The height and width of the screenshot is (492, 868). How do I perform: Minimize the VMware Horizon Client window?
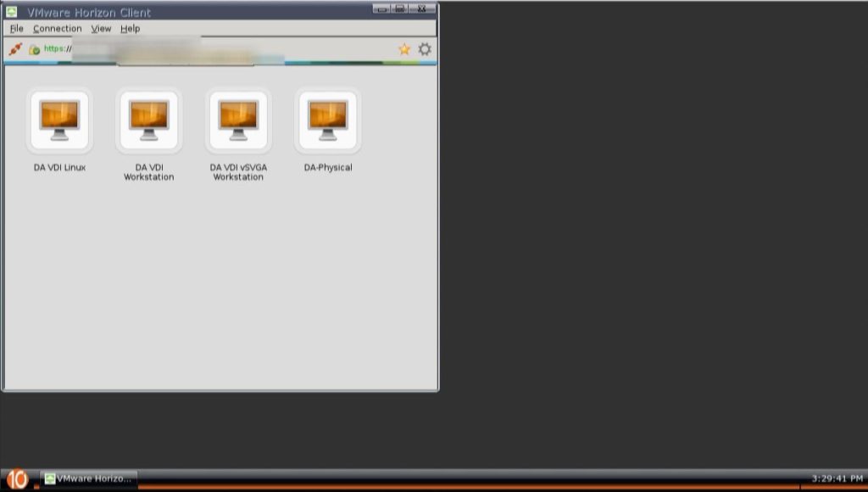[381, 8]
